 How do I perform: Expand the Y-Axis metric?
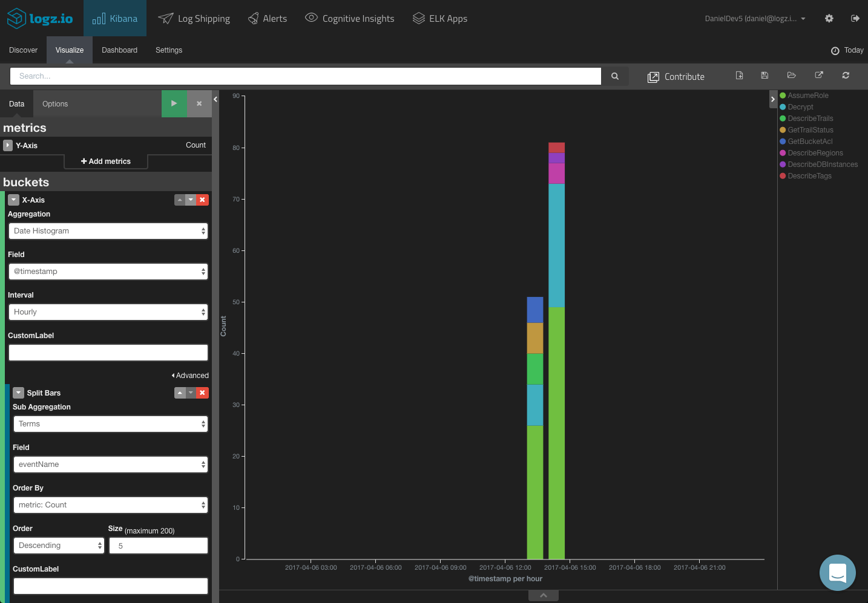coord(8,145)
